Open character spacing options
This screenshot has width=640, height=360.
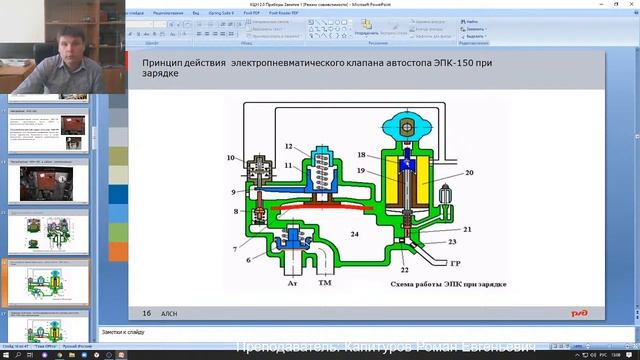(162, 34)
